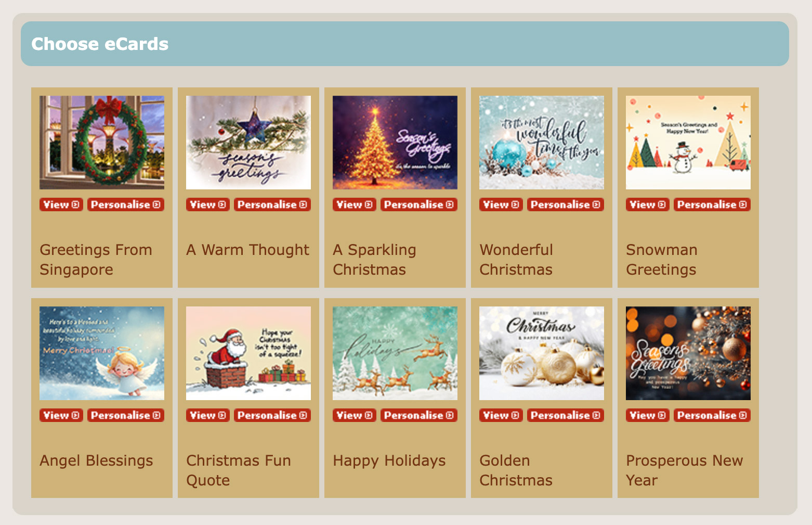Personalise the Greetings From Singapore card
Screen dimensions: 812x525
click(x=126, y=204)
